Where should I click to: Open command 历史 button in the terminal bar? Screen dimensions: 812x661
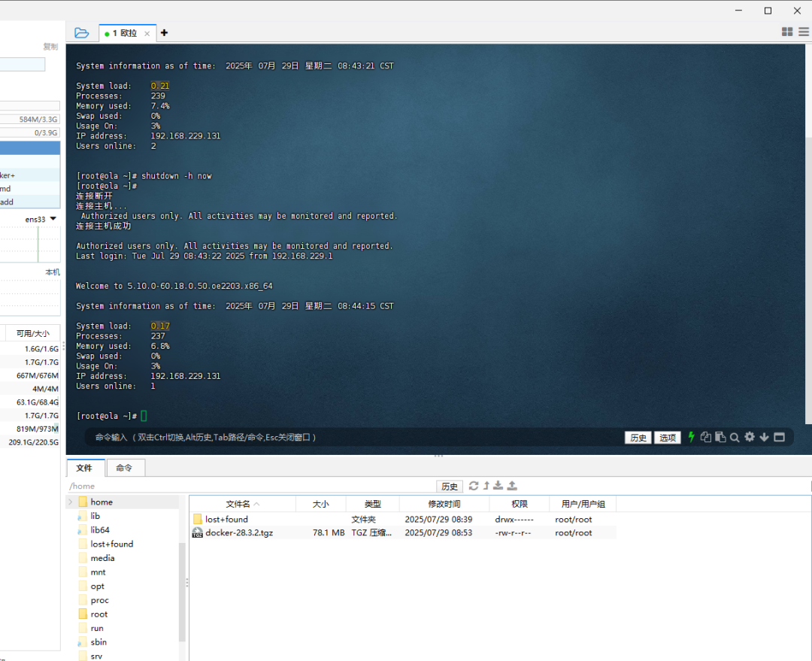coord(638,438)
